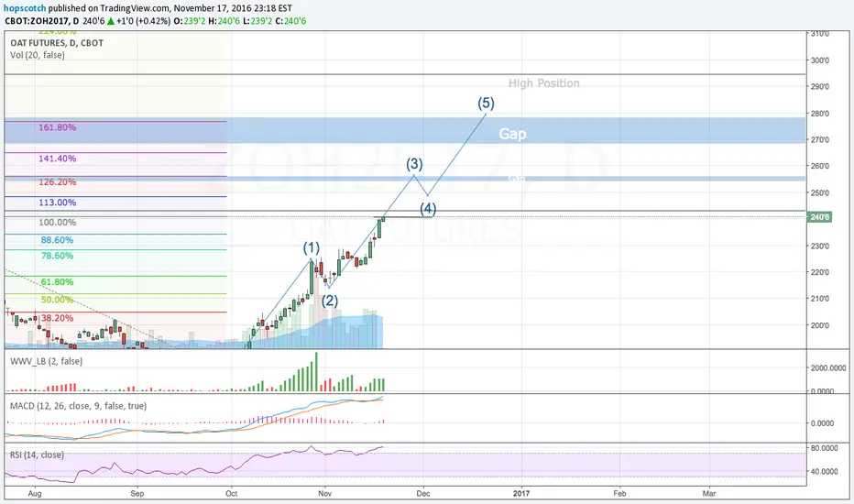Click the Elliott wave (1) label

pyautogui.click(x=312, y=248)
